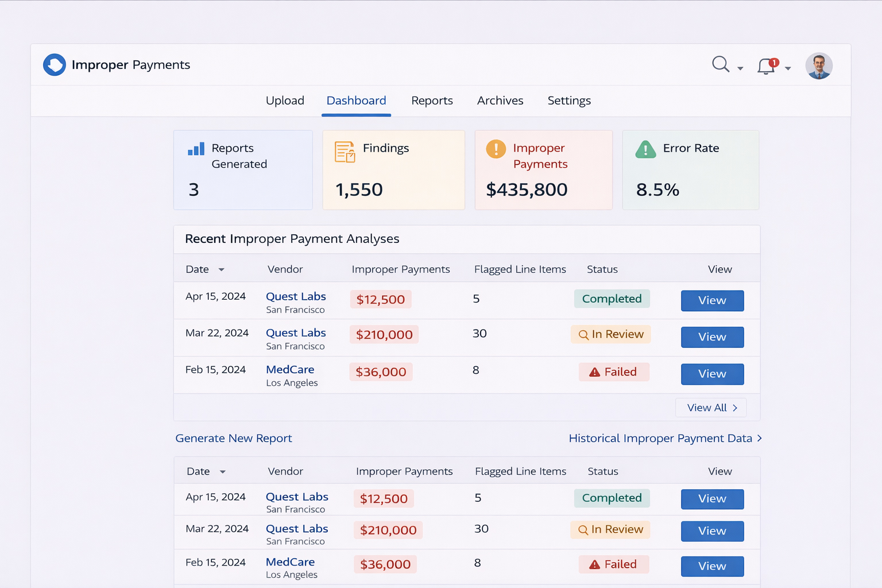Click the Improper Payments app logo

point(55,65)
